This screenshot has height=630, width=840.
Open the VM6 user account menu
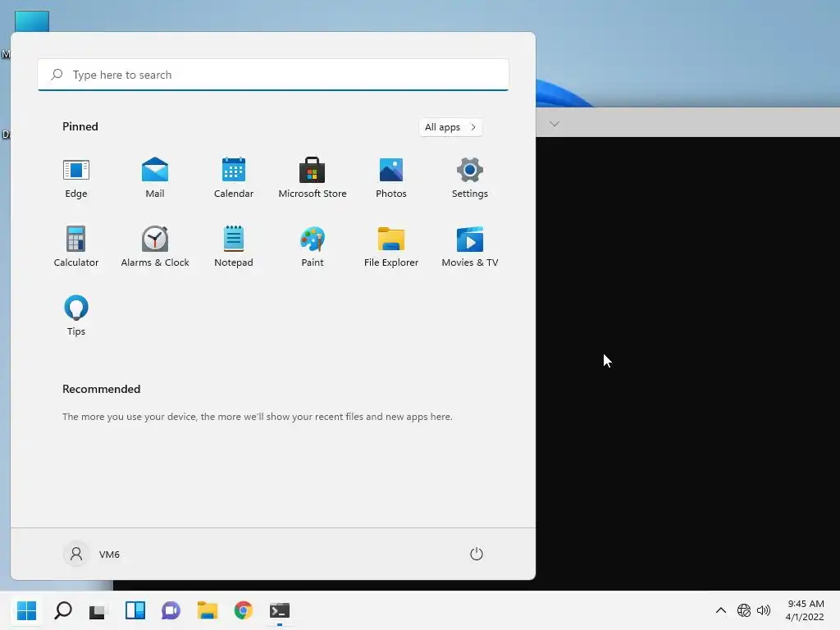pos(92,554)
